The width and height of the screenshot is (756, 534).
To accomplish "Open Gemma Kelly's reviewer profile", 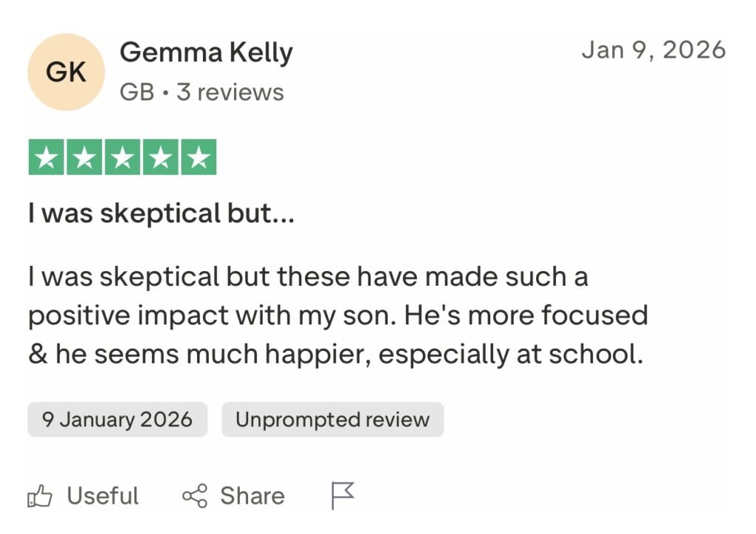I will (206, 52).
